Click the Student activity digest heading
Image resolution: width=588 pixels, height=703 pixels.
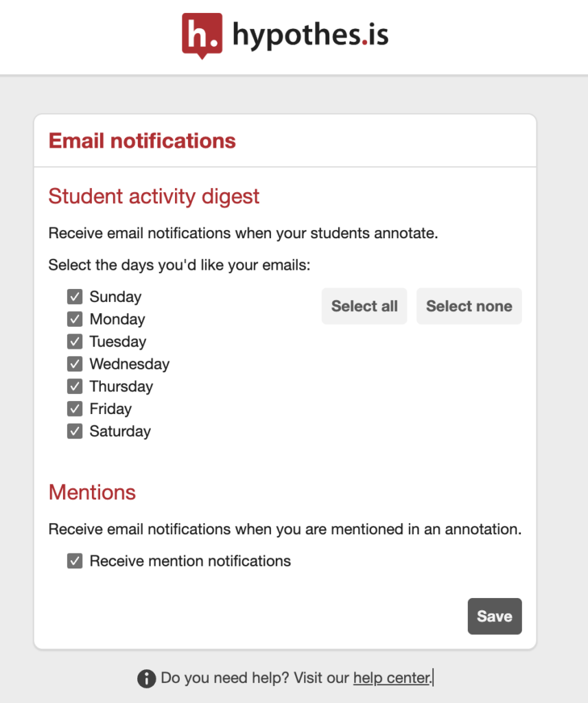click(154, 197)
